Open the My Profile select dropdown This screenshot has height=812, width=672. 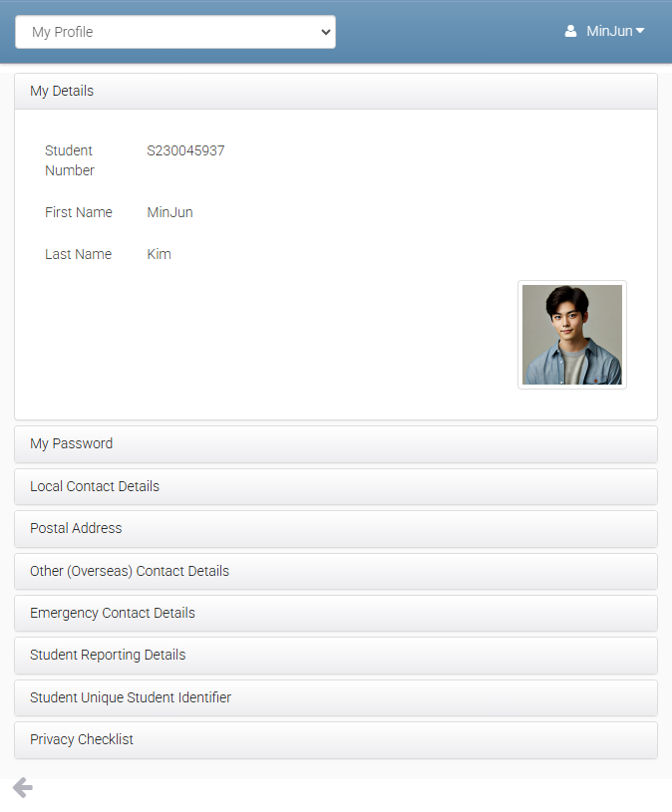[x=175, y=32]
